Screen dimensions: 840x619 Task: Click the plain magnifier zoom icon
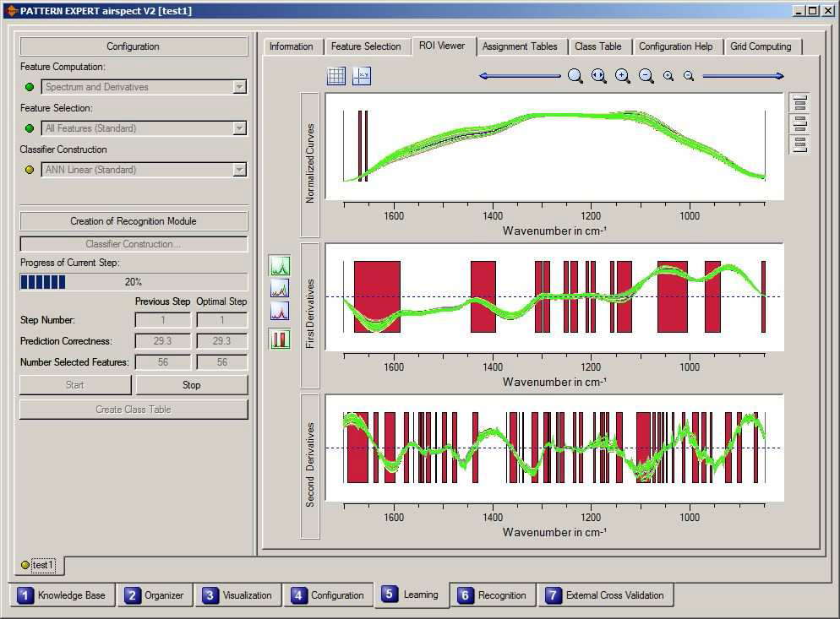(575, 76)
